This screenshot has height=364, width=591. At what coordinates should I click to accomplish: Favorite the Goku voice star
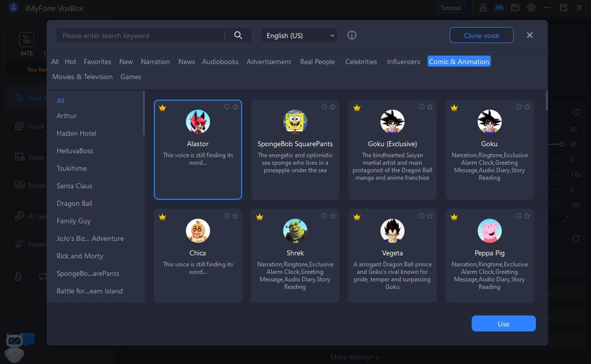click(x=527, y=107)
